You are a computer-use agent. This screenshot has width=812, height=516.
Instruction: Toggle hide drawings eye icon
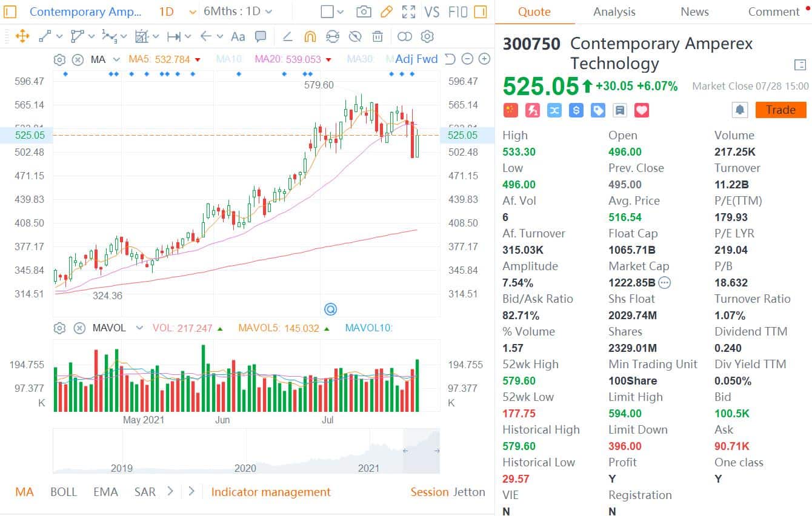pyautogui.click(x=356, y=37)
